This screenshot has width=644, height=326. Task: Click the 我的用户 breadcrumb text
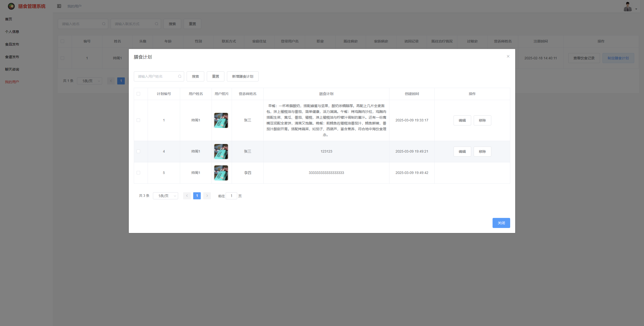[x=74, y=6]
